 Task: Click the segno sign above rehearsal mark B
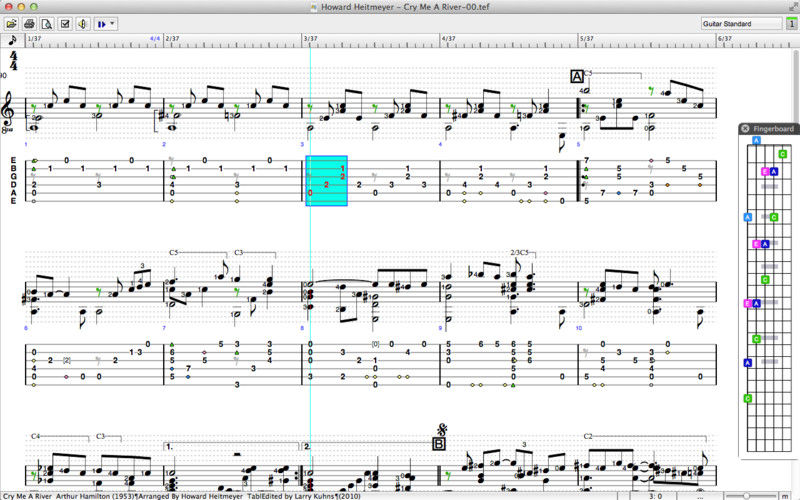[x=442, y=429]
